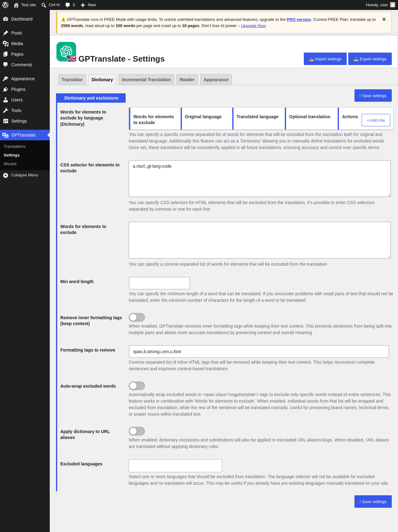Dismiss the FREE Mode notice
398x532 pixels.
[384, 19]
